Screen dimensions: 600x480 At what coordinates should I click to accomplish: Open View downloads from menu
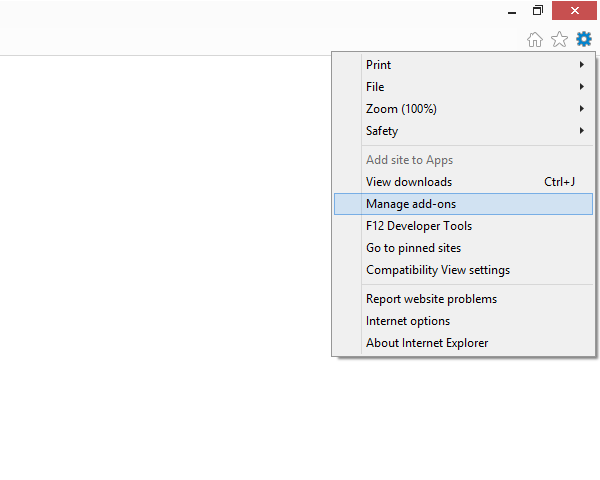pos(409,182)
